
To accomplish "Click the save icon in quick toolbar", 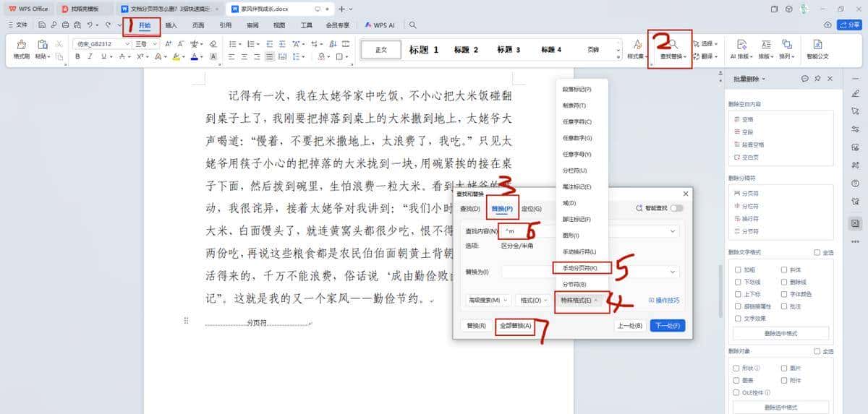I will (43, 25).
